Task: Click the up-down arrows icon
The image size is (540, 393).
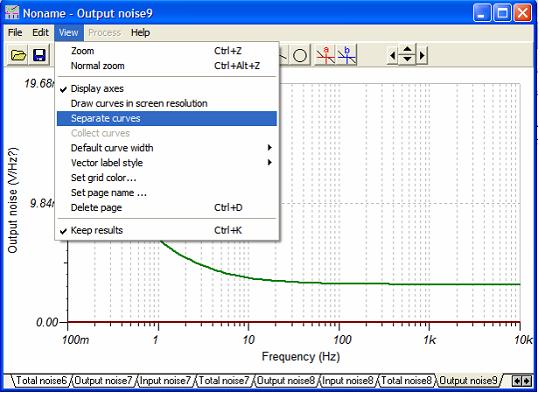Action: pos(407,54)
